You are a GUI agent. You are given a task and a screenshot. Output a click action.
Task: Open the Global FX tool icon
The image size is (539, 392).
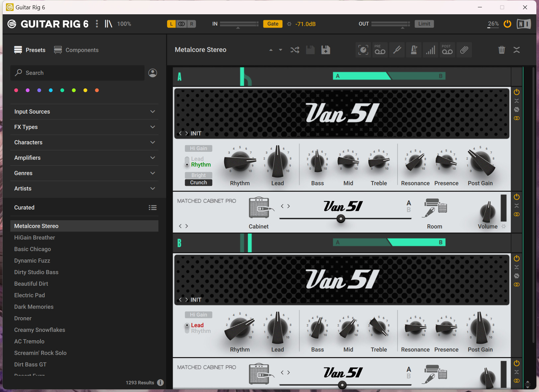tap(363, 50)
